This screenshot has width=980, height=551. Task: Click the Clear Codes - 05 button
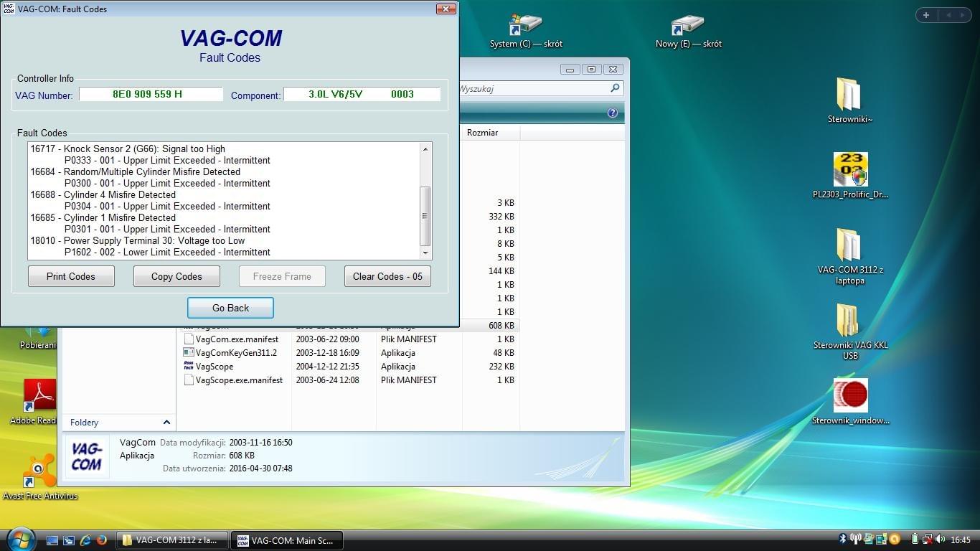(387, 276)
